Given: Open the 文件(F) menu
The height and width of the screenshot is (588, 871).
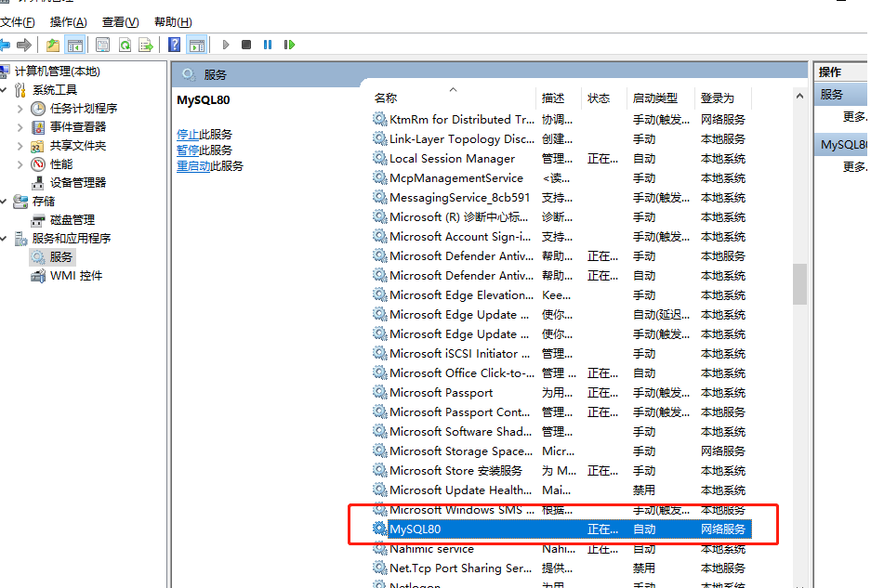Looking at the screenshot, I should pyautogui.click(x=18, y=22).
